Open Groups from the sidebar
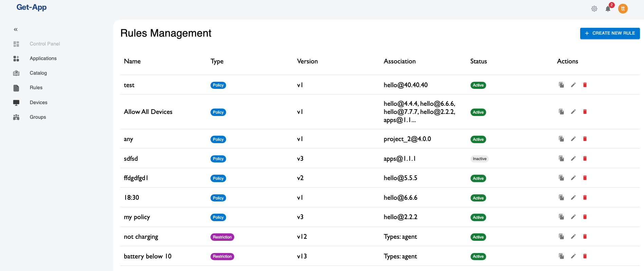Screen dimensions: 644x271 (x=38, y=117)
